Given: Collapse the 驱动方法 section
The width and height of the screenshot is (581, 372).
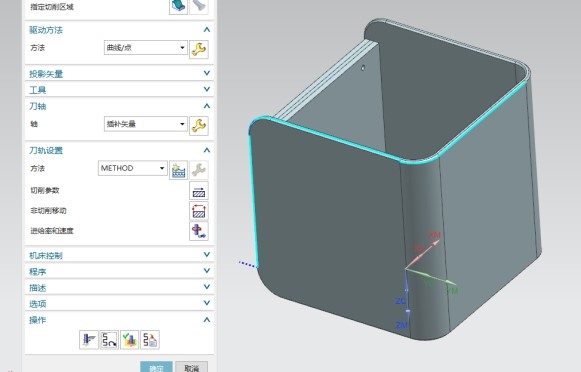Looking at the screenshot, I should tap(207, 30).
